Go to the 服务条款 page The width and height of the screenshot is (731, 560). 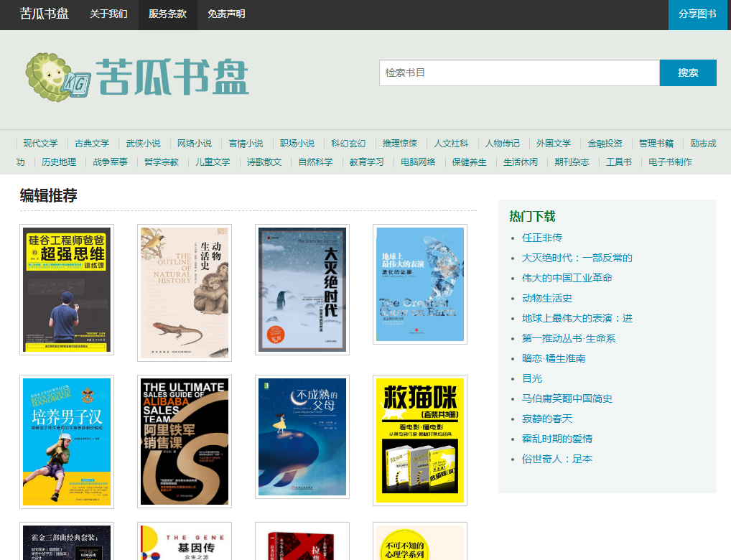click(168, 14)
